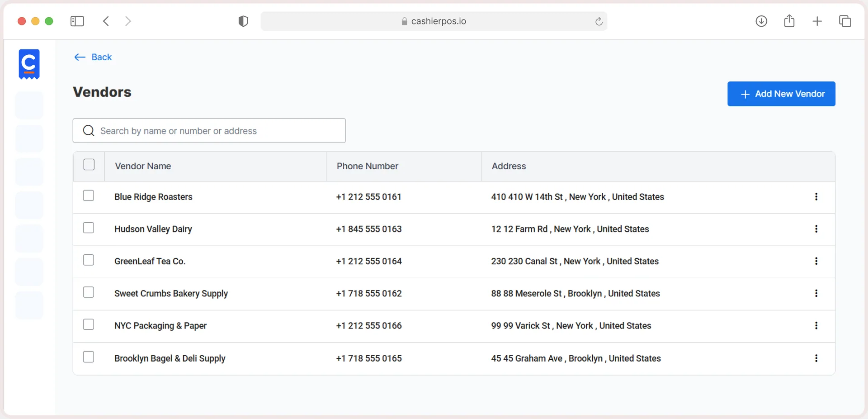The width and height of the screenshot is (868, 419).
Task: Show the browser downloads icon
Action: pos(761,21)
